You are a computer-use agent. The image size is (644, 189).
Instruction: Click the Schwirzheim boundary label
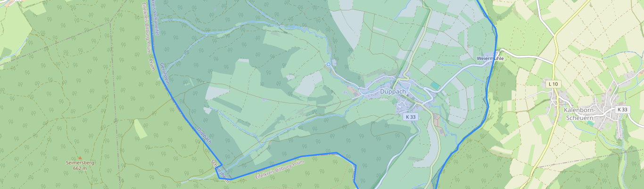[220, 169]
